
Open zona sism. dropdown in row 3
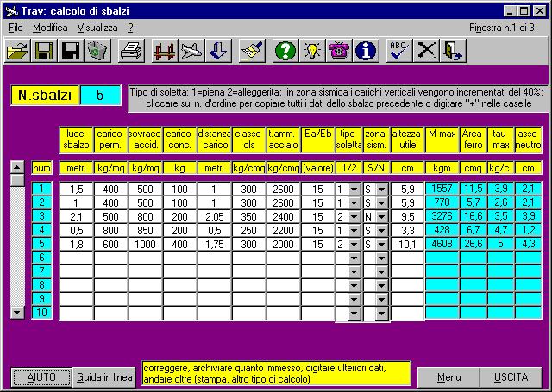(382, 216)
